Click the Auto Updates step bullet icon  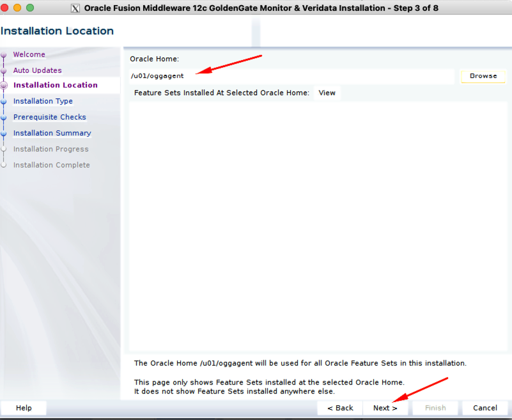coord(4,71)
